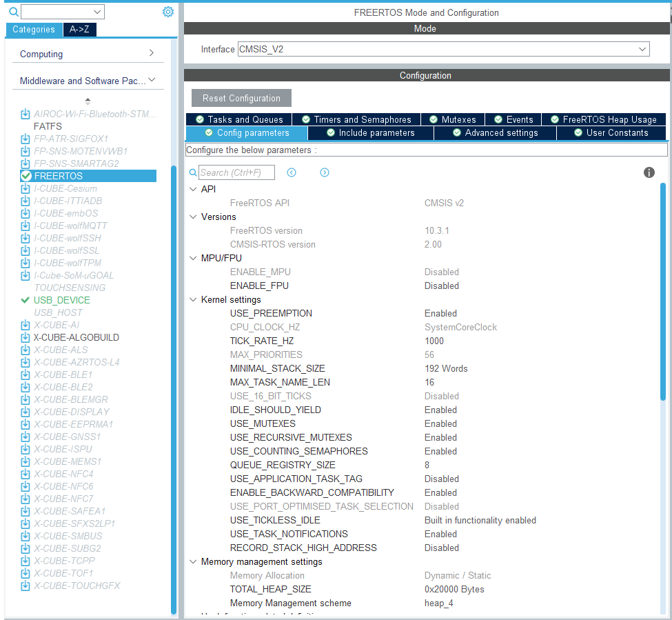672x620 pixels.
Task: Open the FreeRTOS Heap Usage tab
Action: pos(604,119)
